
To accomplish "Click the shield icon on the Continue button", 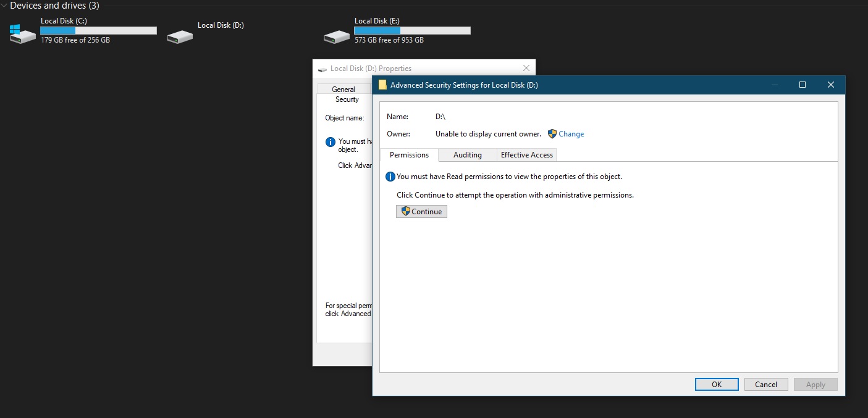I will pyautogui.click(x=405, y=211).
